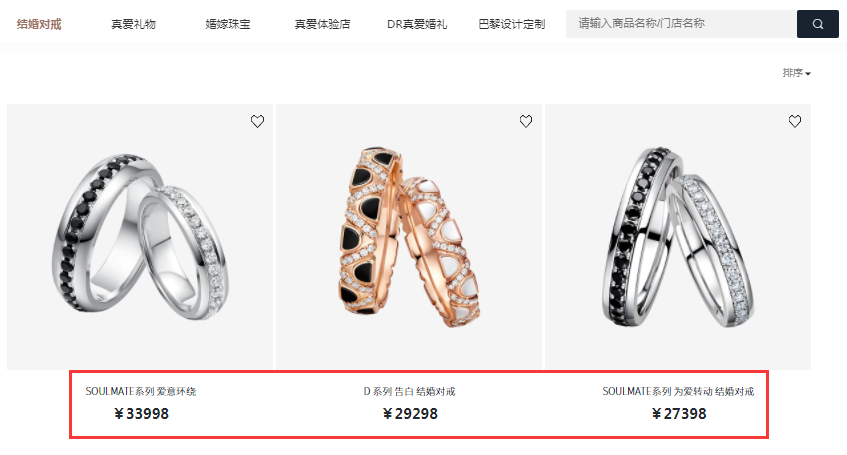847x455 pixels.
Task: Select DR真爱婚礼 in navigation
Action: pos(416,24)
